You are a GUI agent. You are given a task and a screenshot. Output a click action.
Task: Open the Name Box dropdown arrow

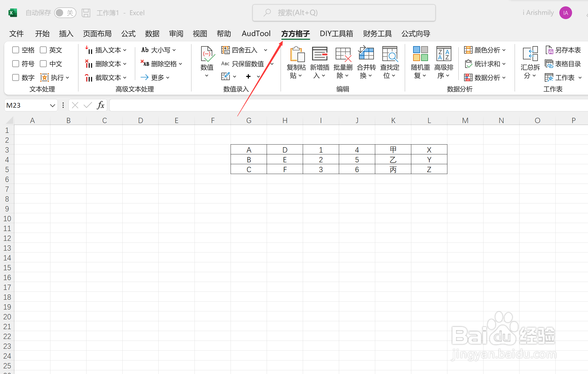click(x=52, y=106)
